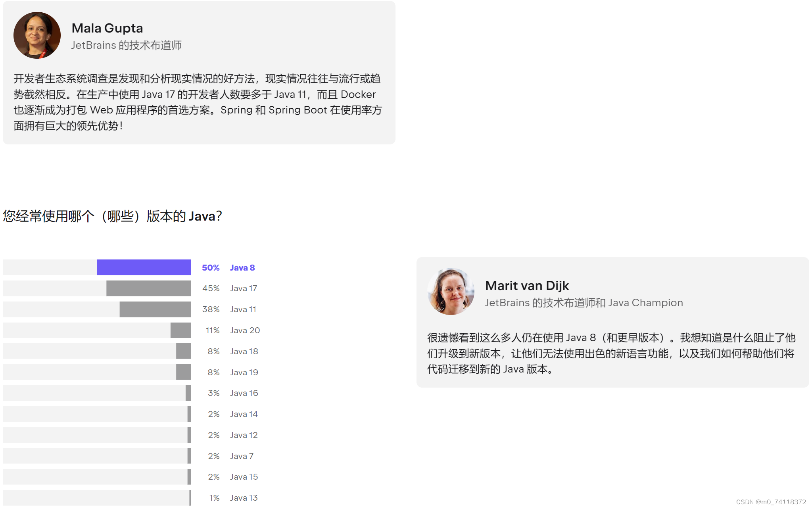The height and width of the screenshot is (509, 812).
Task: Click the Mala Gupta name heading
Action: coord(107,28)
